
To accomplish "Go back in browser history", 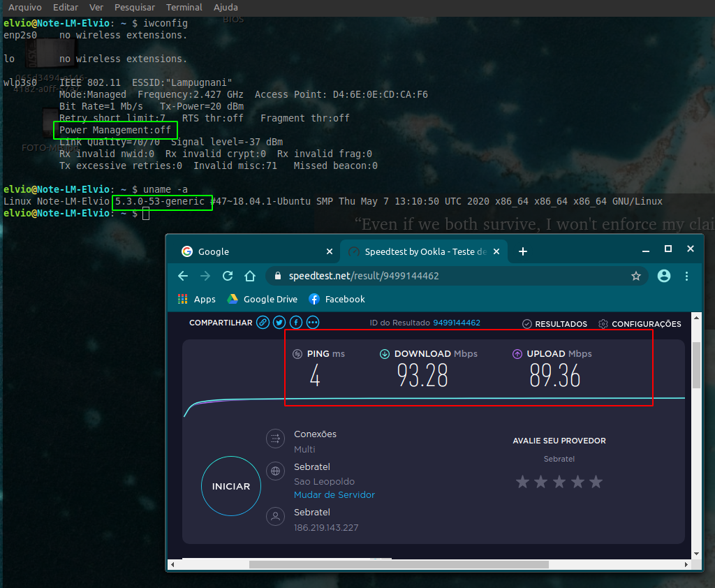I will [183, 276].
